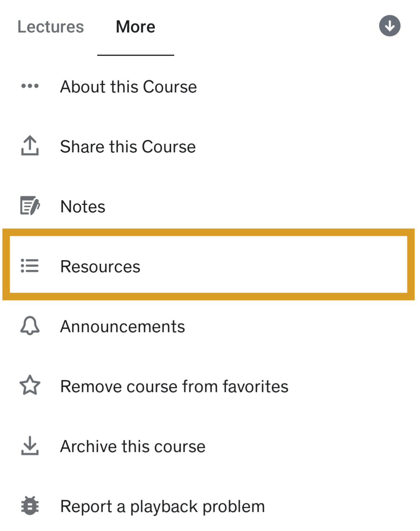Viewport: 420px width, 531px height.
Task: Click the Announcements bell icon
Action: (30, 326)
